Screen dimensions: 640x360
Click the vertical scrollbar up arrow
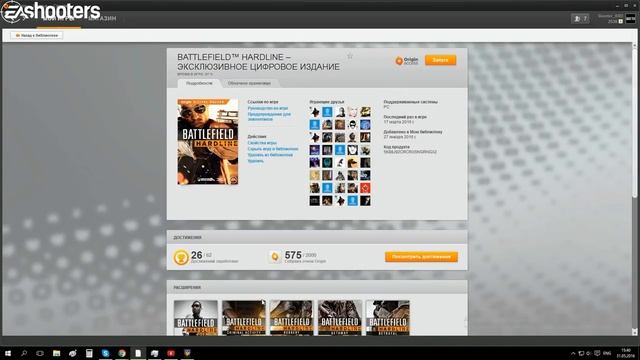coord(635,44)
